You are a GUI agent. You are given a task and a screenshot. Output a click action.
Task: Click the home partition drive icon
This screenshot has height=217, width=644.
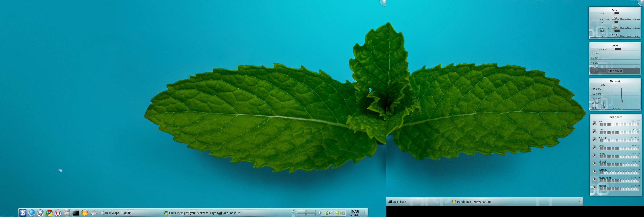coord(594,155)
